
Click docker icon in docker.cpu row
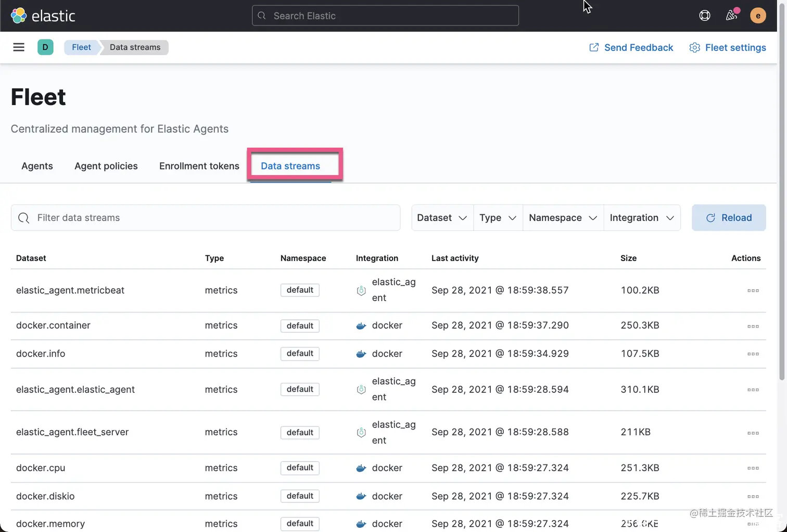(361, 468)
